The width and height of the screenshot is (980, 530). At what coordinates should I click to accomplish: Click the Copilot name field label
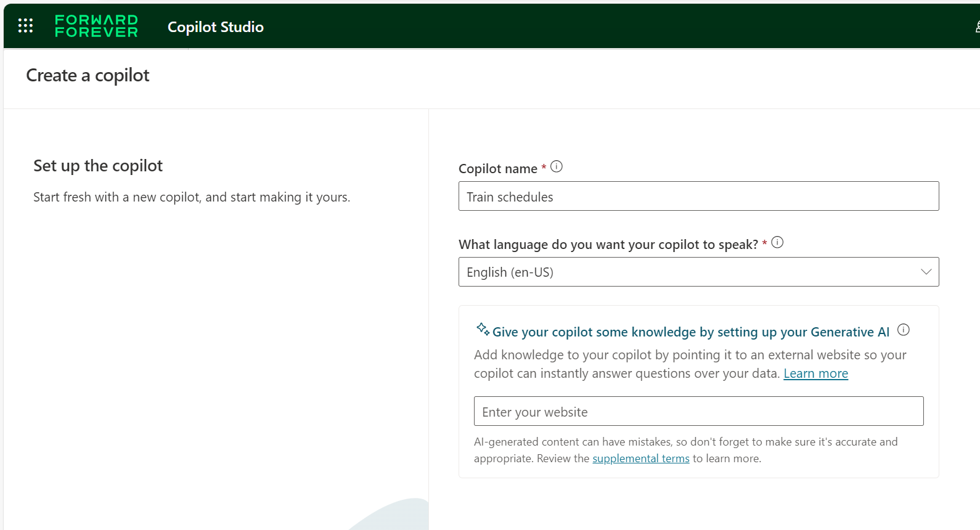tap(497, 169)
